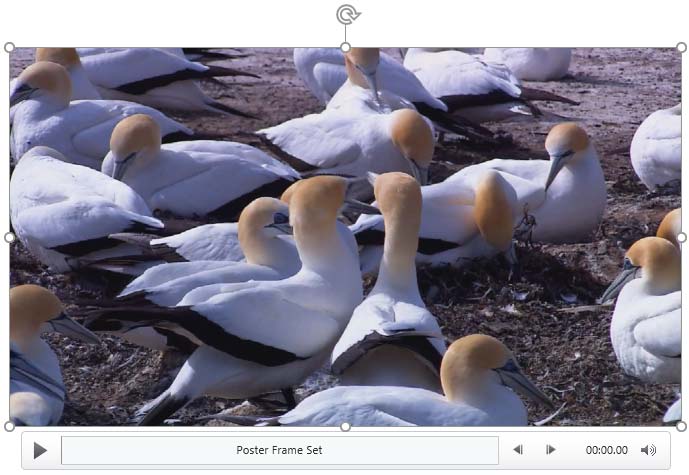Mute the video with the speaker icon
The height and width of the screenshot is (475, 689).
(x=648, y=450)
